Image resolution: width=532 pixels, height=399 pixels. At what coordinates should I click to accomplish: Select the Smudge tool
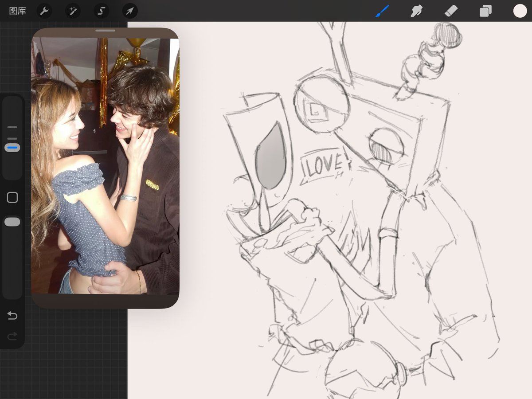pyautogui.click(x=416, y=11)
